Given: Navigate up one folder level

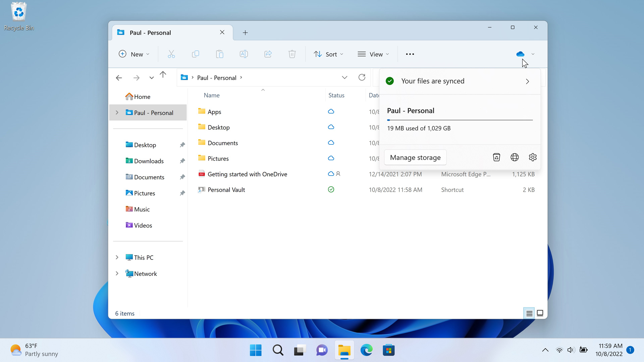Looking at the screenshot, I should click(163, 75).
